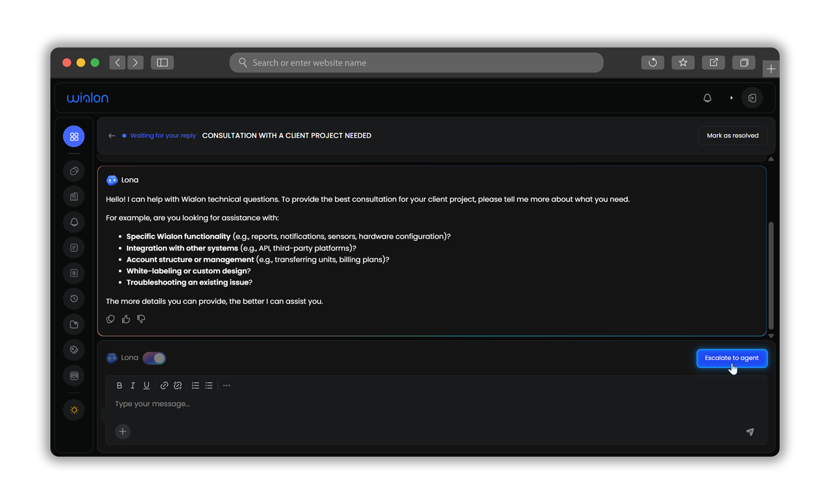Screen dimensions: 830x504
Task: Open a new browser tab with plus
Action: (771, 69)
